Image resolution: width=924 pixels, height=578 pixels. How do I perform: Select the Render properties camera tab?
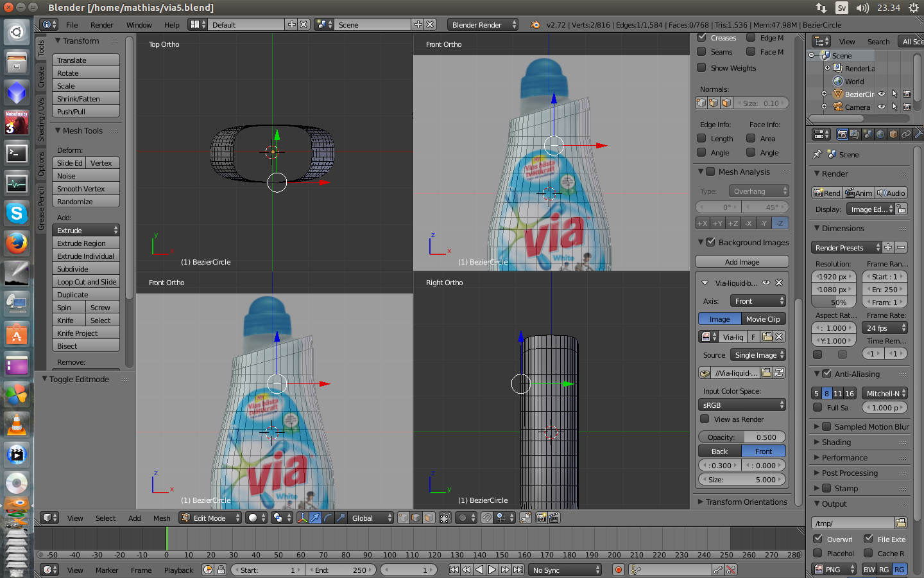click(x=843, y=134)
